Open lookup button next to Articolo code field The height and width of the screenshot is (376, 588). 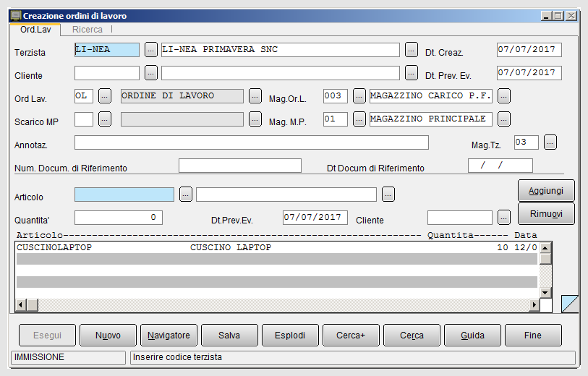[x=186, y=195]
